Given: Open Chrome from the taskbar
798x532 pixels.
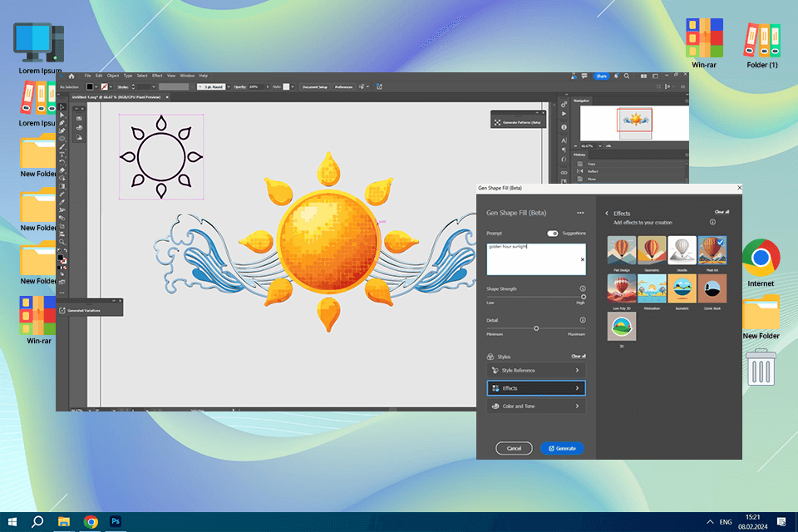Looking at the screenshot, I should (x=91, y=521).
